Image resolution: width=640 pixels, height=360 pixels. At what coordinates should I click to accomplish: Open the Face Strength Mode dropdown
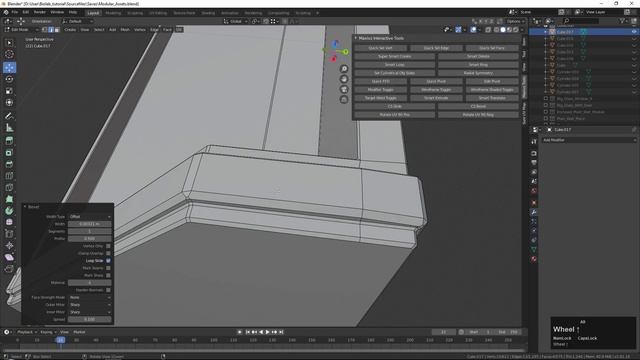pyautogui.click(x=89, y=298)
